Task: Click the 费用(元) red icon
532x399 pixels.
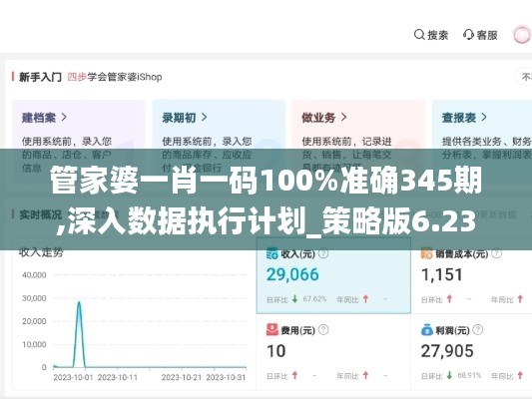Action: 272,330
